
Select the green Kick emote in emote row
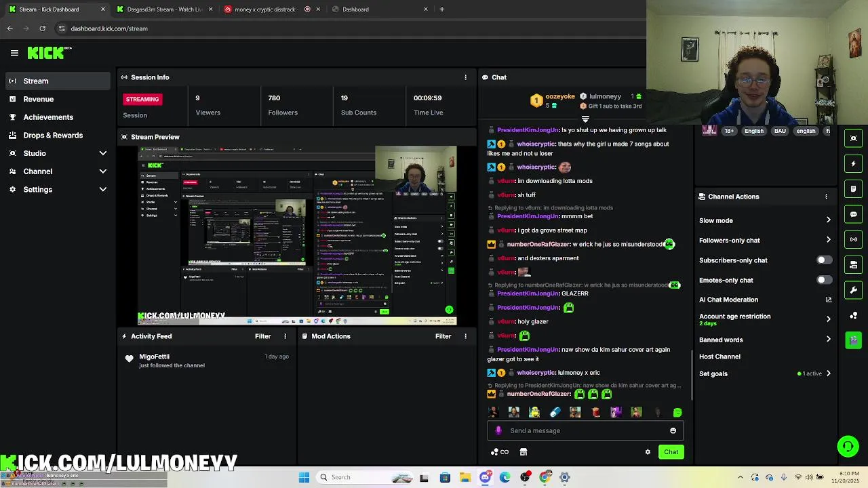[x=677, y=412]
